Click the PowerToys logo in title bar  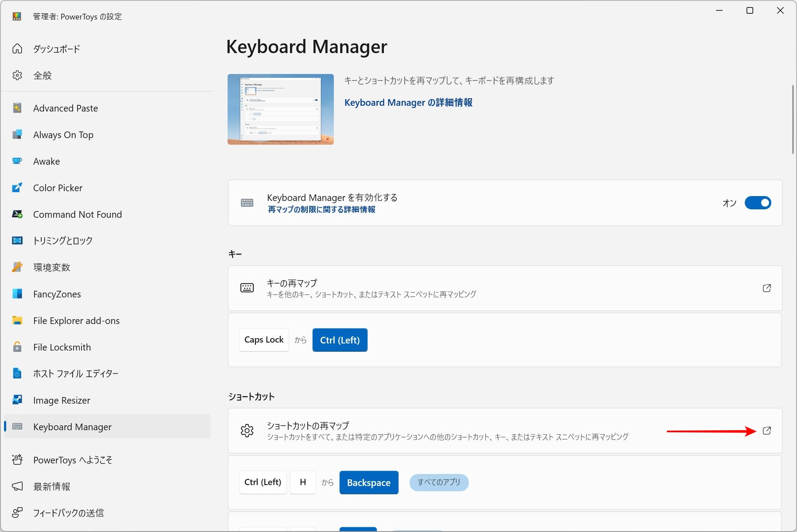(x=17, y=16)
